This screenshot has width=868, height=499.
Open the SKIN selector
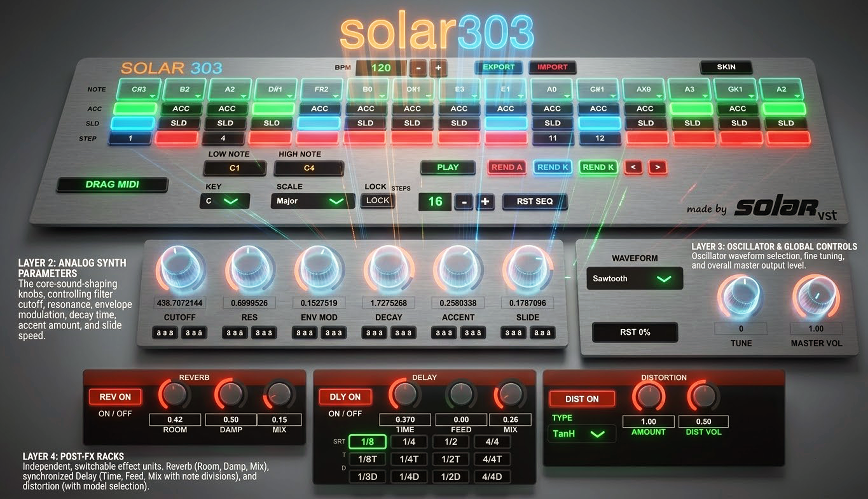click(726, 67)
